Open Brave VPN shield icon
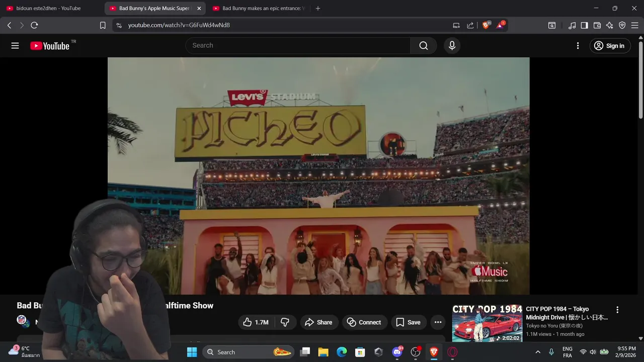This screenshot has height=362, width=644. pyautogui.click(x=622, y=25)
